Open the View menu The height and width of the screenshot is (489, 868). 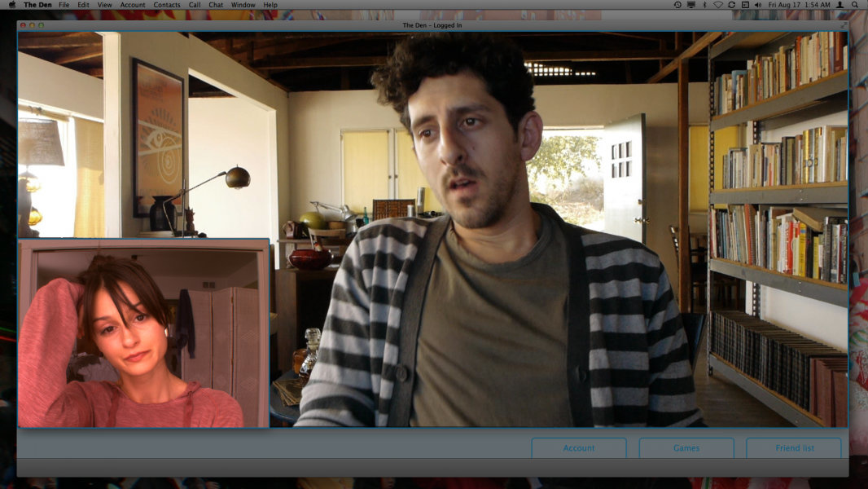(x=104, y=4)
